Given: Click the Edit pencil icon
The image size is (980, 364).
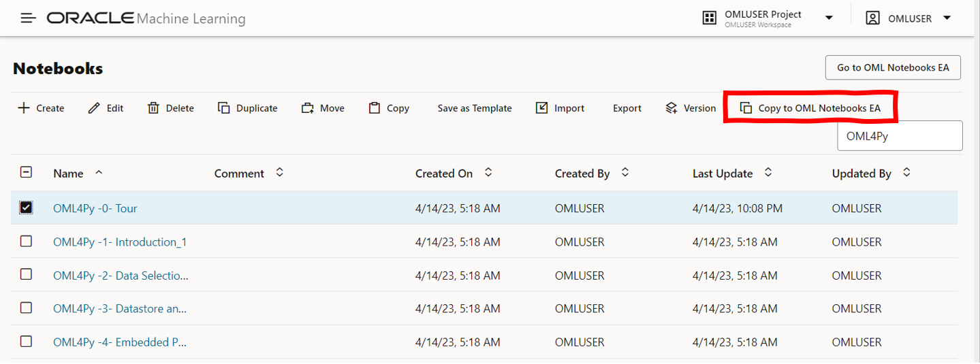Looking at the screenshot, I should 94,108.
